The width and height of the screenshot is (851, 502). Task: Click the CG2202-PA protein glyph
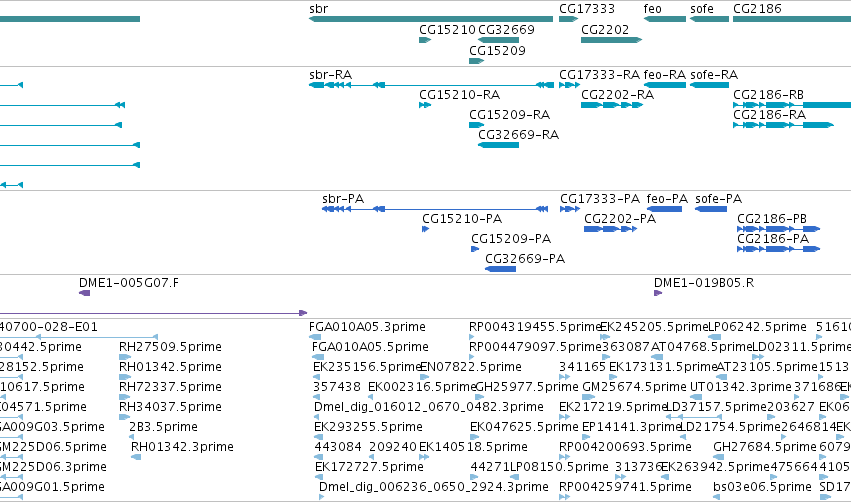coord(611,229)
